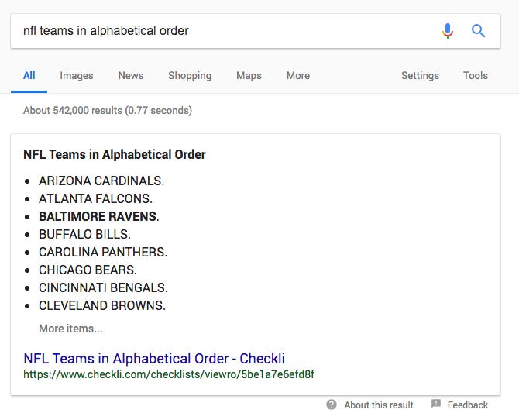Screen dimensions: 519x420
Task: Open the Settings dropdown
Action: pyautogui.click(x=420, y=75)
